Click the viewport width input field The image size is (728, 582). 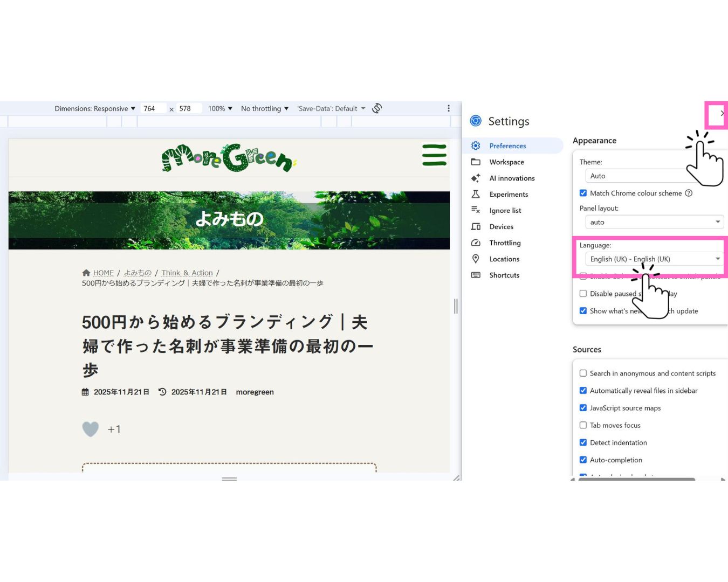pyautogui.click(x=153, y=108)
